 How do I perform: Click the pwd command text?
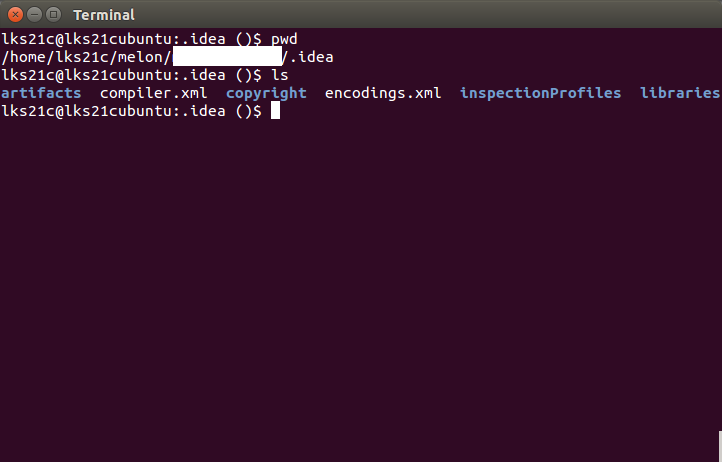tap(284, 40)
